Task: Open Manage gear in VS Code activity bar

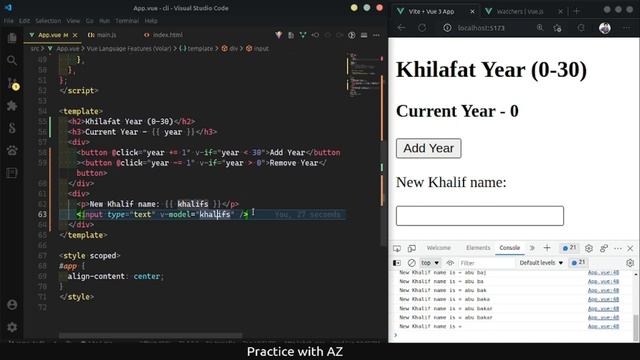Action: [x=12, y=327]
